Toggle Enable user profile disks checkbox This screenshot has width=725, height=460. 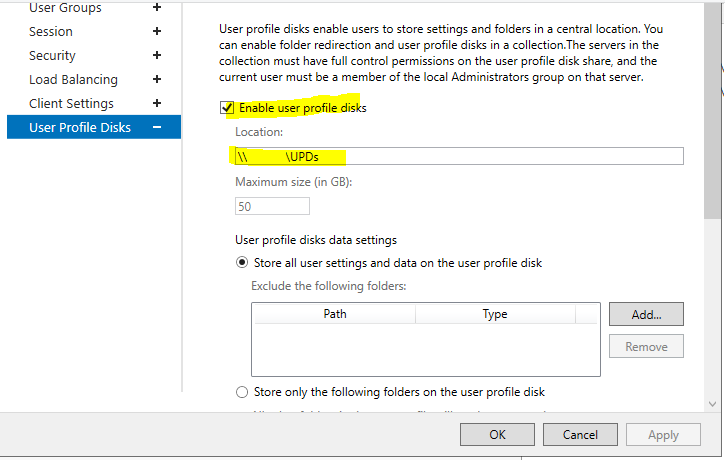point(227,107)
